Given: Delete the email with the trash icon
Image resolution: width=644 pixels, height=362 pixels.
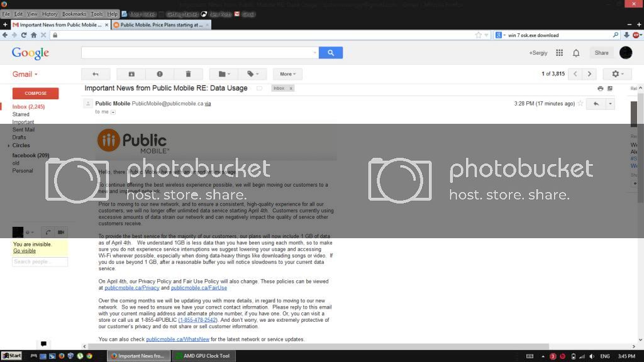Looking at the screenshot, I should pos(188,74).
